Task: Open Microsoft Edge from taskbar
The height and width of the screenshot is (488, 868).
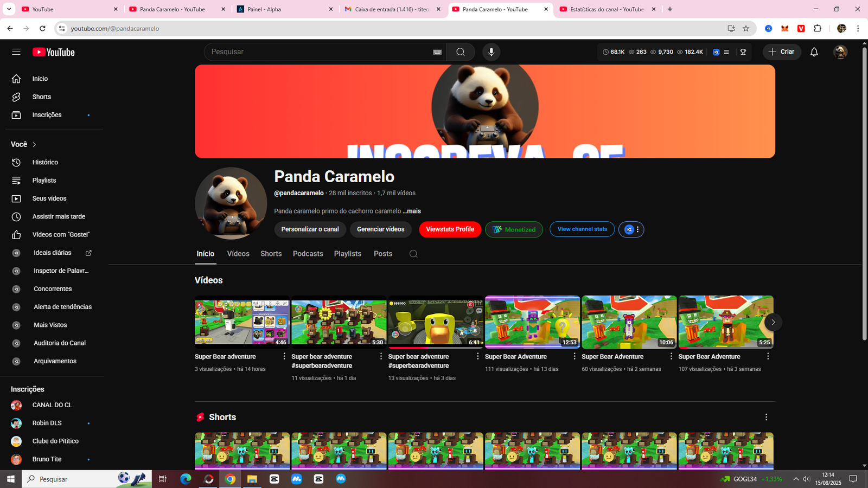Action: coord(186,479)
